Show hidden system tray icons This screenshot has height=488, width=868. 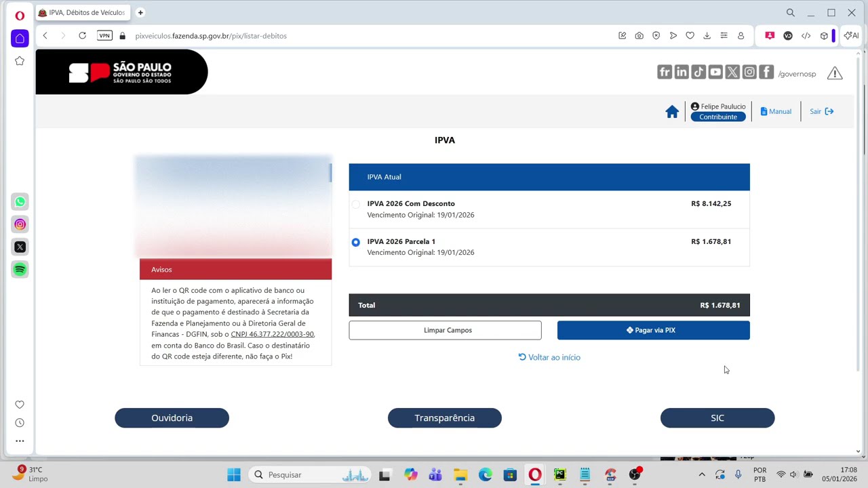(702, 474)
